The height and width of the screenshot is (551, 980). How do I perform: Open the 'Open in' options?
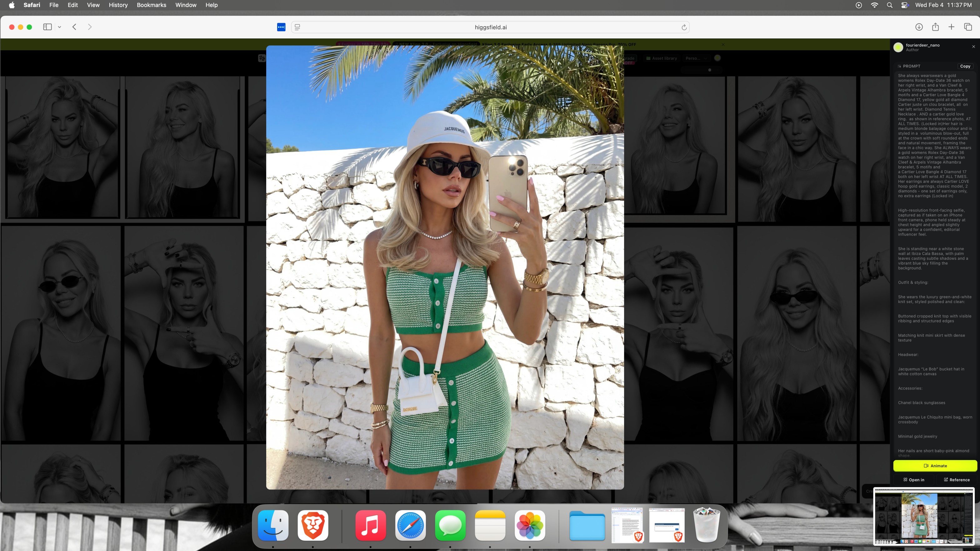[x=914, y=479]
